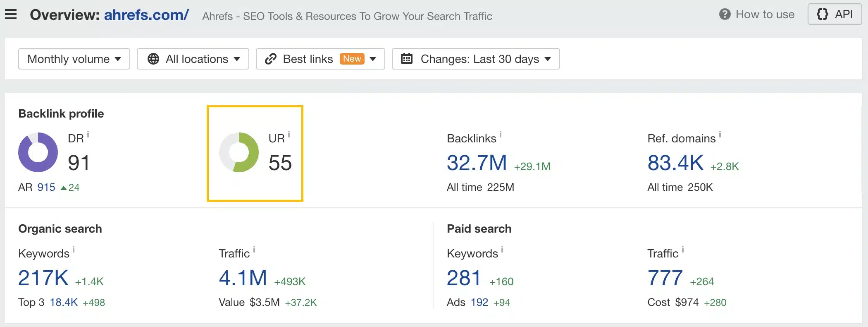The height and width of the screenshot is (327, 868).
Task: Open the All locations dropdown
Action: tap(193, 59)
